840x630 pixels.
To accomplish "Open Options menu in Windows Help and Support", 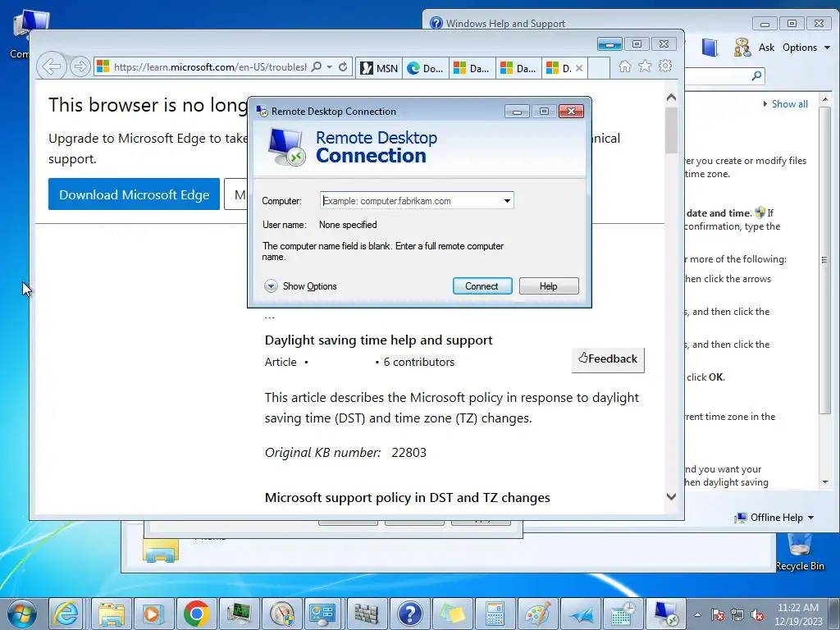I will coord(806,47).
